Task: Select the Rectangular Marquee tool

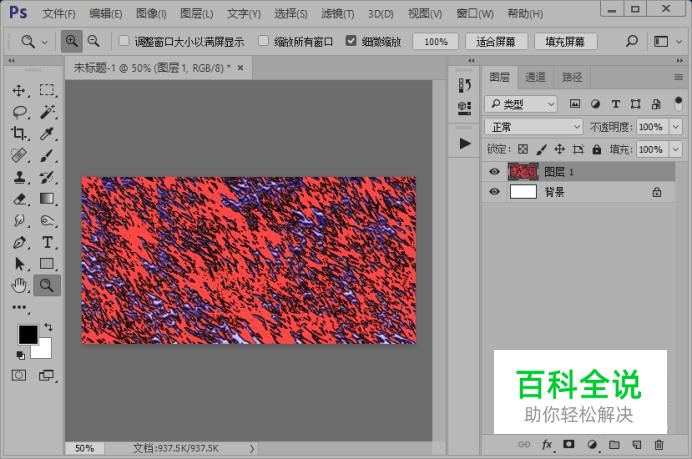Action: [x=47, y=90]
